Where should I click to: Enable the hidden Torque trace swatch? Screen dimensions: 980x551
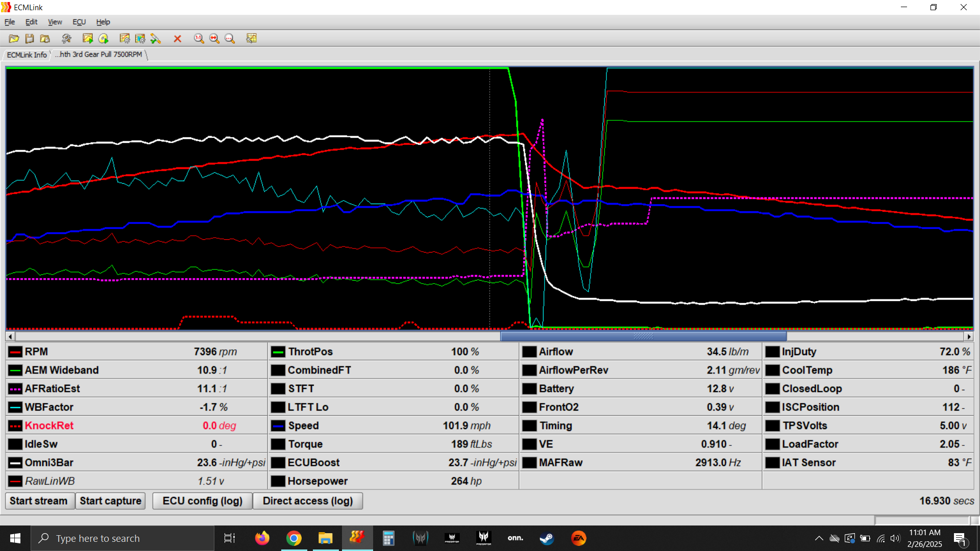[x=278, y=444]
